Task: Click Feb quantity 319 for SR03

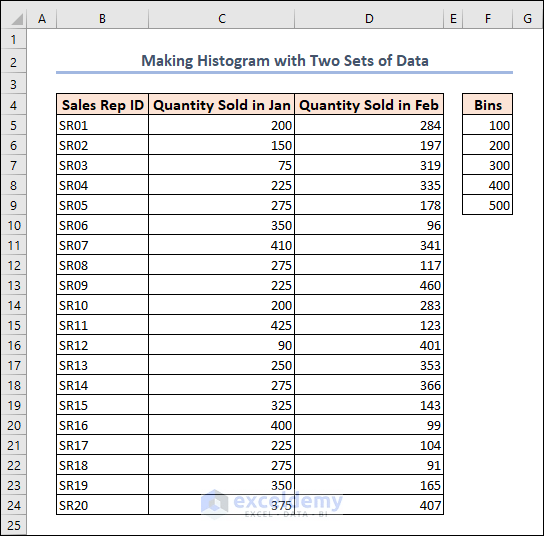Action: [369, 165]
